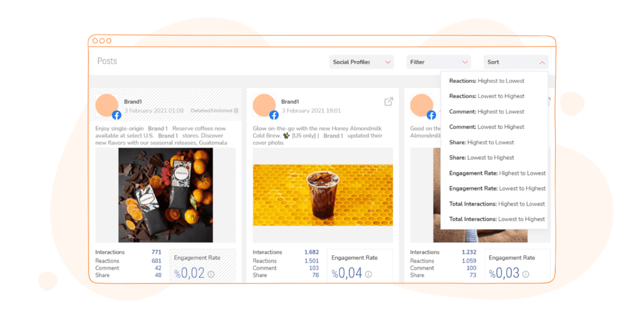Sort by Share: Highest to Lowest
The image size is (644, 318).
coord(482,143)
